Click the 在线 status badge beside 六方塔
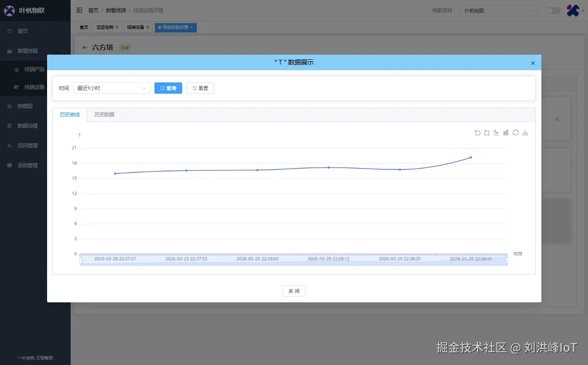This screenshot has height=365, width=588. click(x=124, y=48)
